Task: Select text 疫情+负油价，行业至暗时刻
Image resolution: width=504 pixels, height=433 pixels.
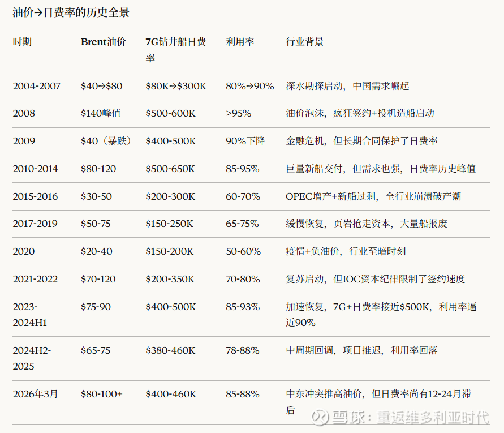Action: click(346, 251)
